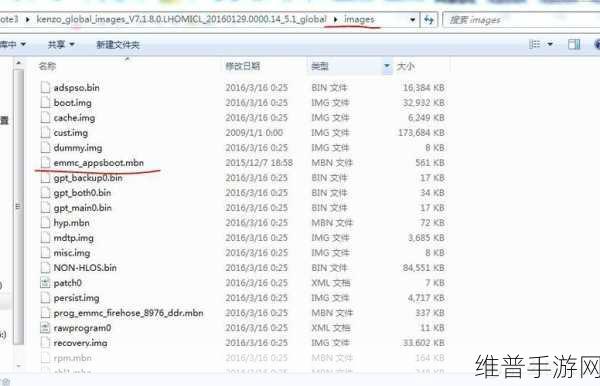
Task: Click the 2015/12/7 18:58 date of emmc_appsboot.mbn
Action: (x=259, y=163)
